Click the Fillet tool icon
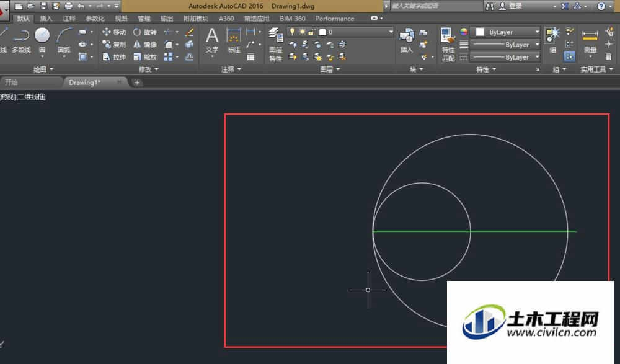This screenshot has height=364, width=620. click(x=168, y=44)
